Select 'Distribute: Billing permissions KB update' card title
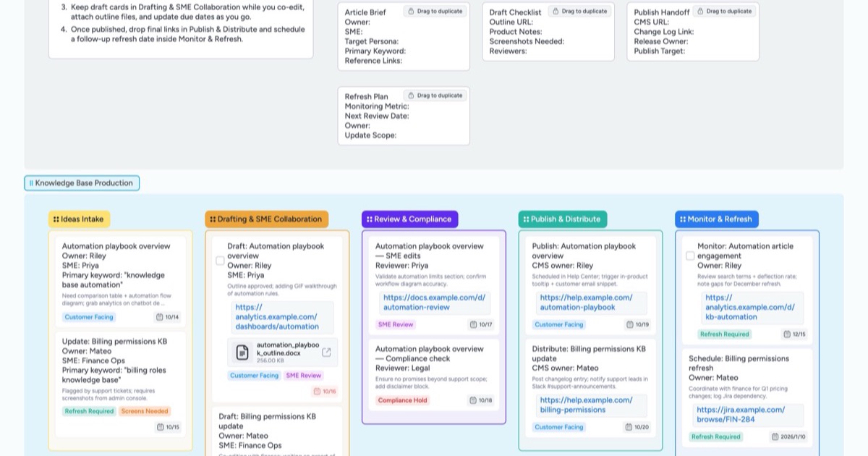 coord(589,353)
